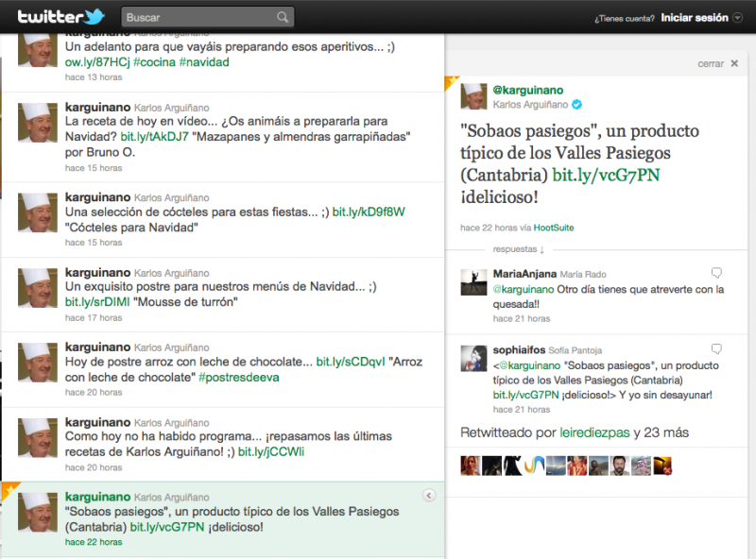
Task: Click karguinano's avatar in the detail panel
Action: click(472, 96)
